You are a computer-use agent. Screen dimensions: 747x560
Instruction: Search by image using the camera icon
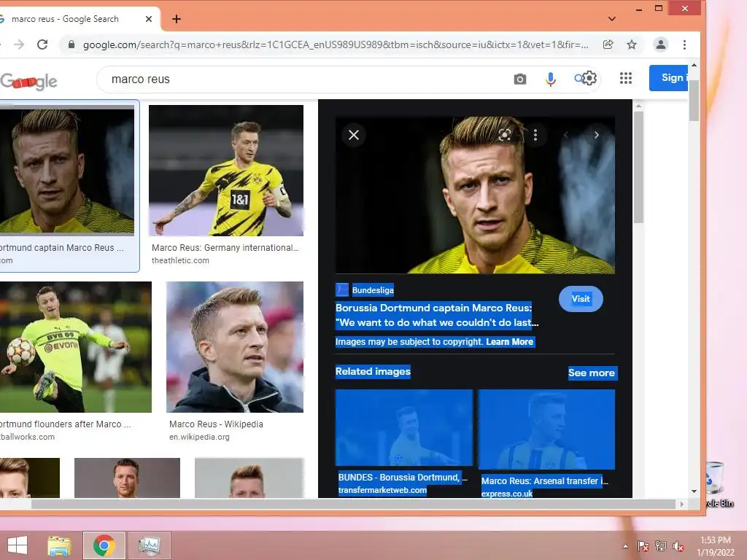(520, 79)
